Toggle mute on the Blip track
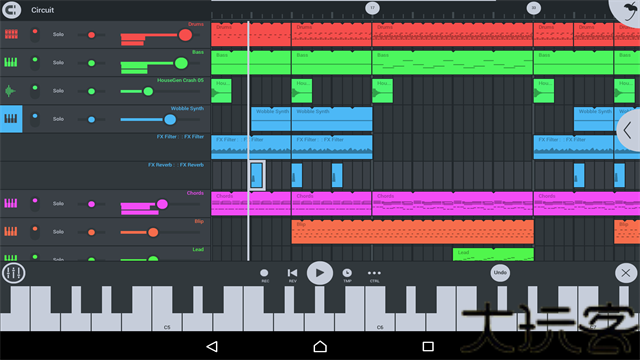Image resolution: width=640 pixels, height=360 pixels. (x=35, y=231)
